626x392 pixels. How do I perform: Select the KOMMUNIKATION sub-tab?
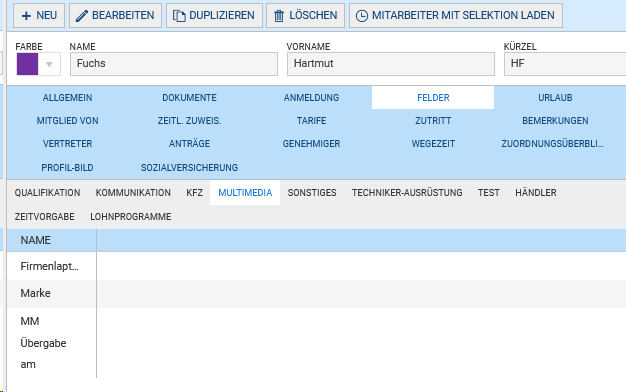point(133,193)
